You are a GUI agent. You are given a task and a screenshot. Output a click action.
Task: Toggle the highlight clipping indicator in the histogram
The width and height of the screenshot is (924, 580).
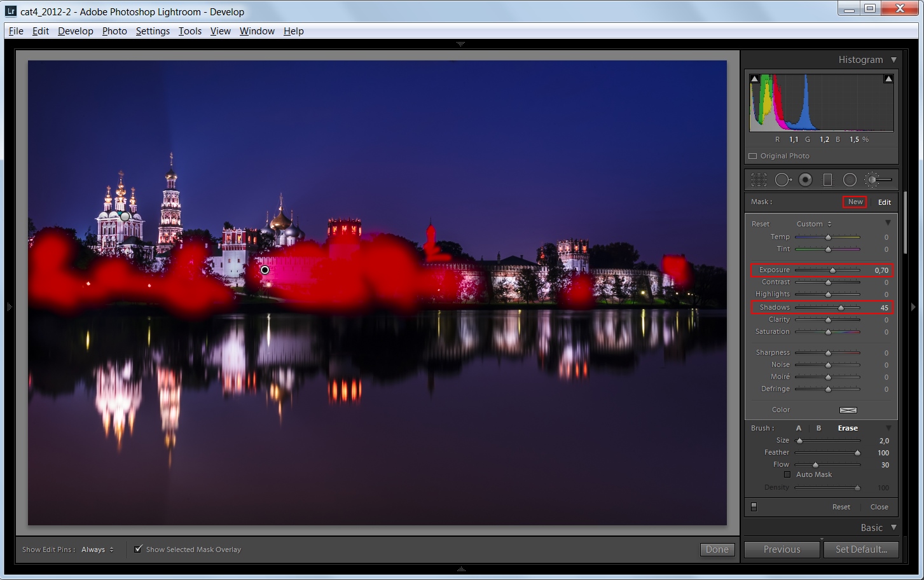tap(888, 79)
